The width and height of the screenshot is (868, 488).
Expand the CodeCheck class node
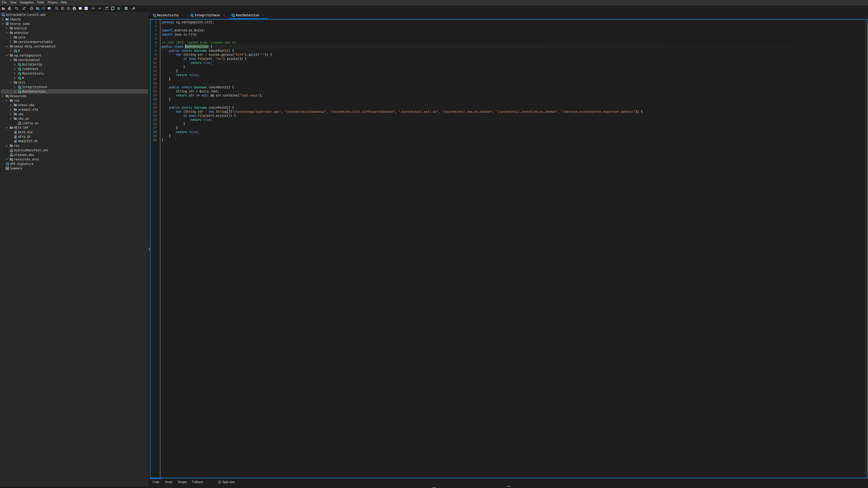click(15, 69)
